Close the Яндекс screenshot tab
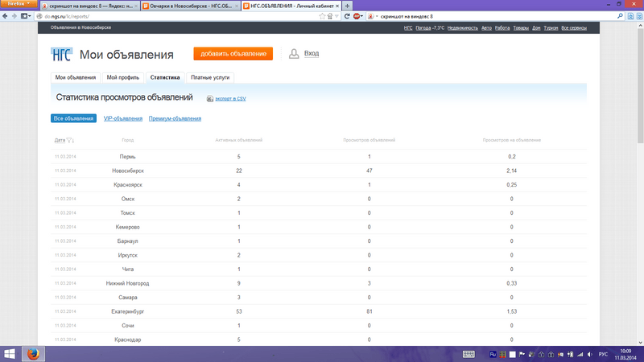644x362 pixels. 136,6
